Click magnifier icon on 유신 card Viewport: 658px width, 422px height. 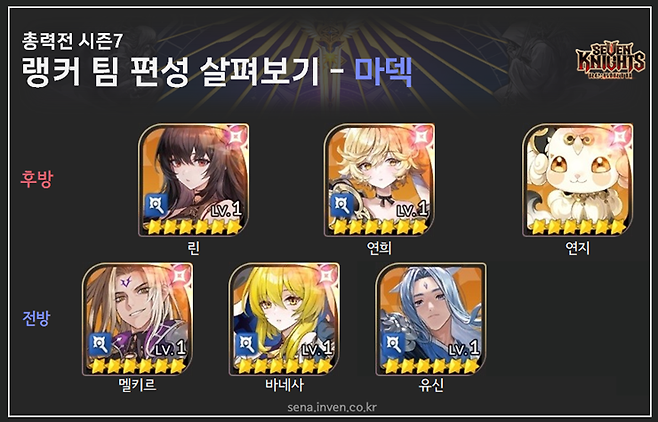393,345
